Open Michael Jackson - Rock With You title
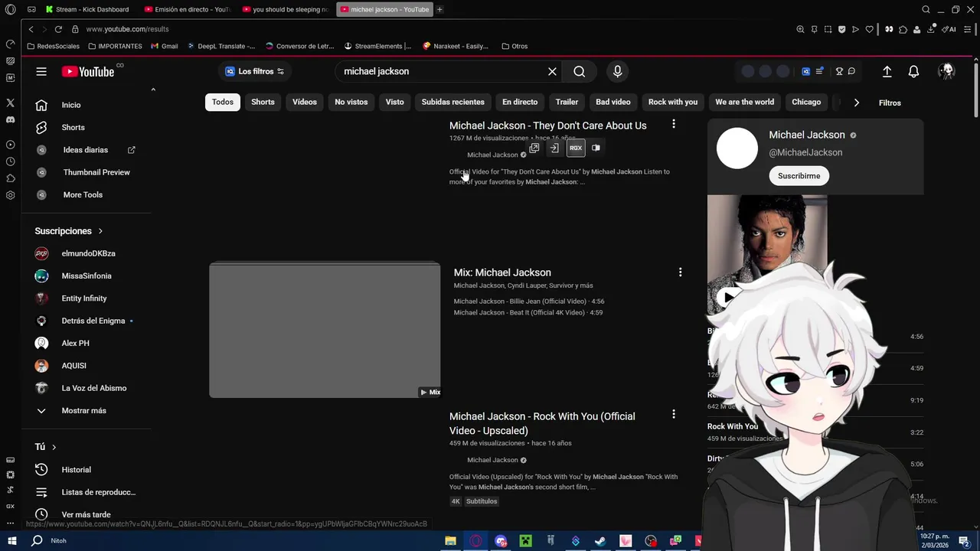The height and width of the screenshot is (551, 980). click(542, 423)
